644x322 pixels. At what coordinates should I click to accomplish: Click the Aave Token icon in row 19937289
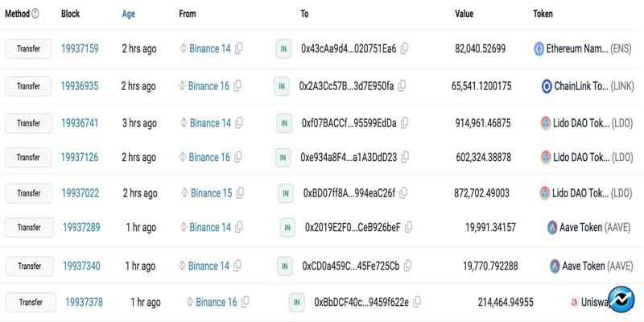(553, 228)
